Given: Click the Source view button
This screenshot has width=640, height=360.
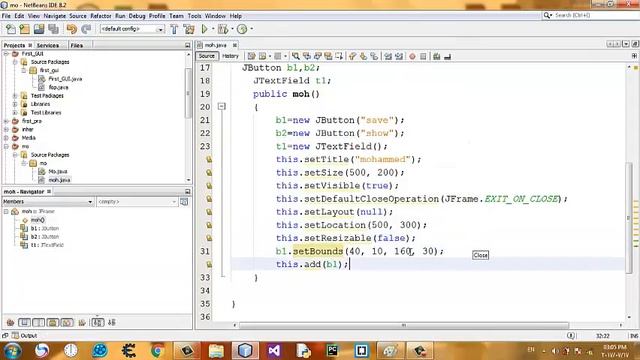Looking at the screenshot, I should click(x=207, y=56).
